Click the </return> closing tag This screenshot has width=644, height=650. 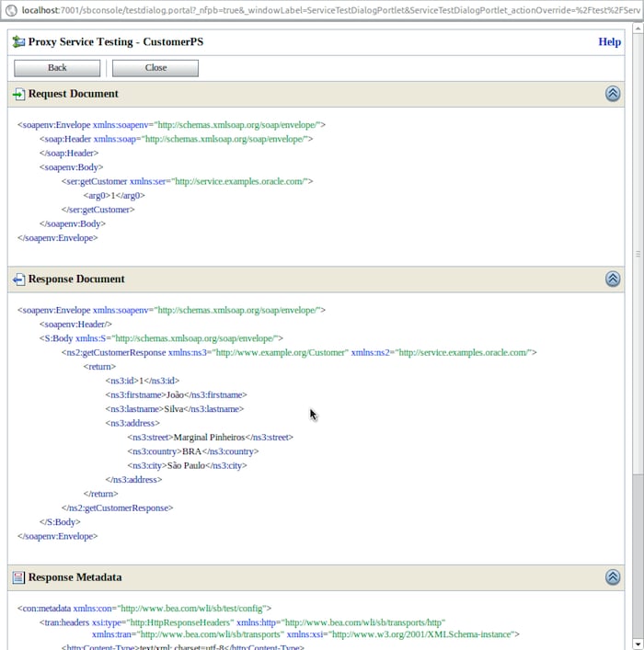point(101,494)
